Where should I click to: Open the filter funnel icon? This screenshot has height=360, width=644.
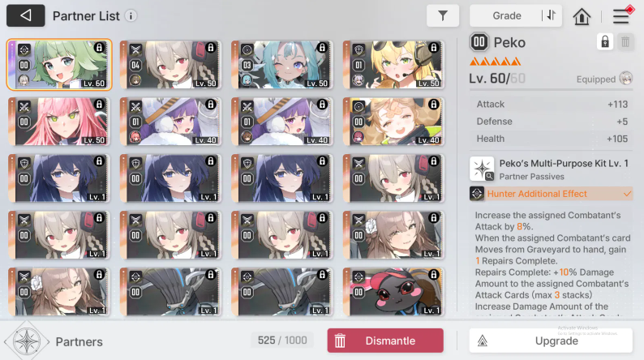[x=443, y=15]
